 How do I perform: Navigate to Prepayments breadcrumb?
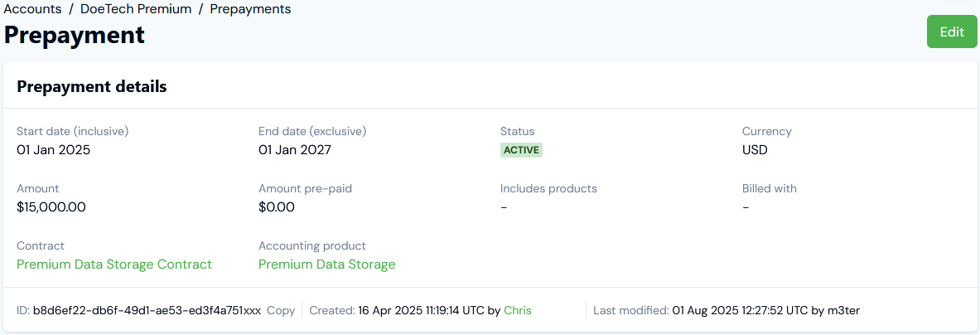coord(250,9)
